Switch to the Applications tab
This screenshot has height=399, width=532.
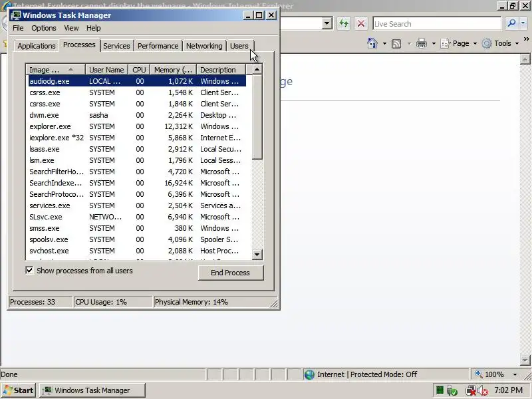pos(37,46)
